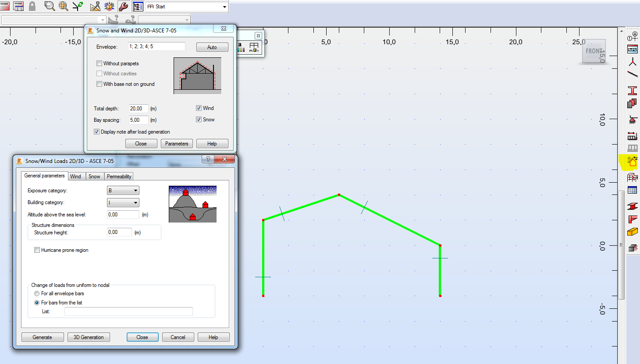The height and width of the screenshot is (364, 640).
Task: Click the Envelope input field
Action: [156, 46]
